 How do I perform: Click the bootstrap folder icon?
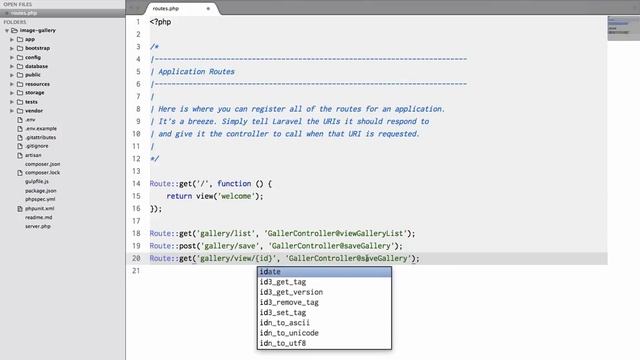(x=20, y=48)
